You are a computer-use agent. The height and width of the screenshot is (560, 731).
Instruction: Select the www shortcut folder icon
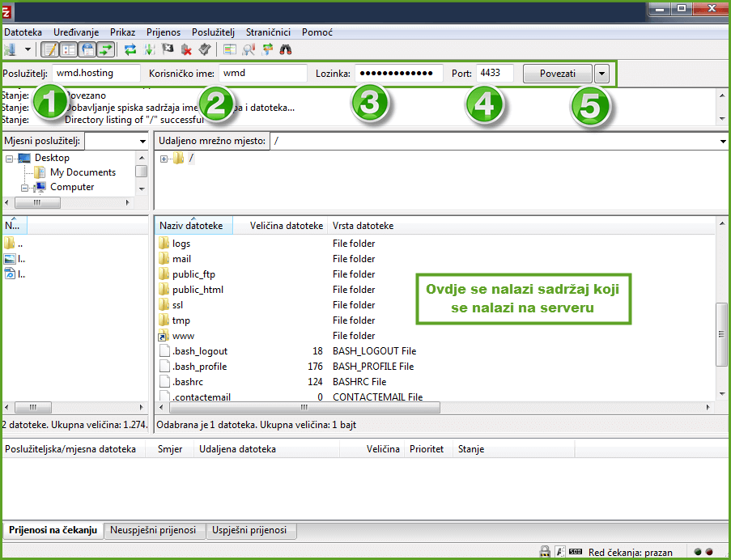pos(164,336)
